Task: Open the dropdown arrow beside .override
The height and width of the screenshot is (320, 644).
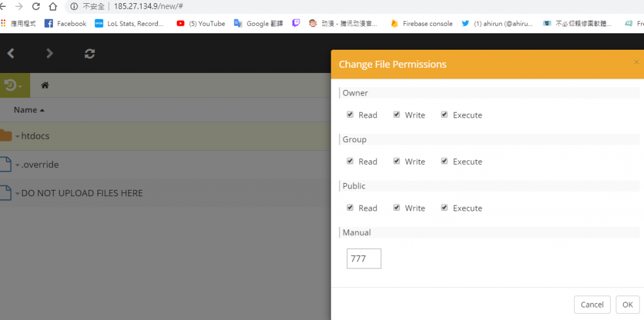Action: [x=18, y=165]
